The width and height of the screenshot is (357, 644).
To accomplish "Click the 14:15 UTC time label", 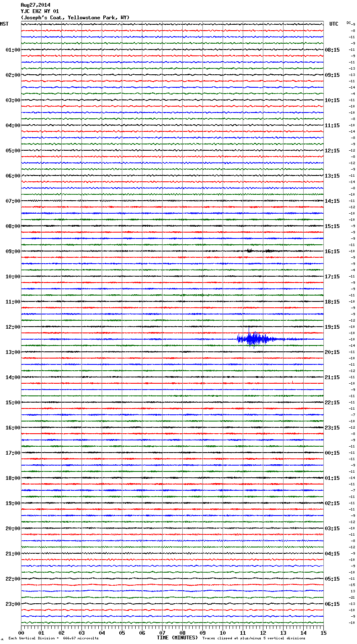I will click(x=332, y=201).
